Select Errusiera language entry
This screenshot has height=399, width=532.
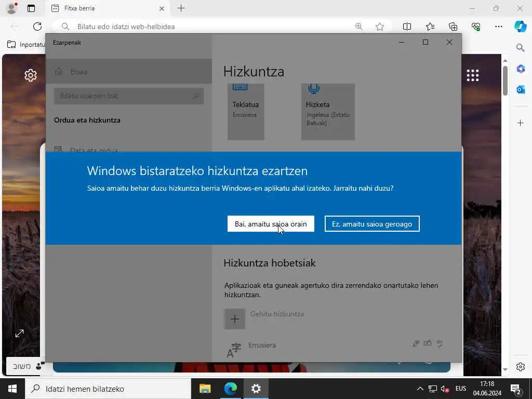336,350
